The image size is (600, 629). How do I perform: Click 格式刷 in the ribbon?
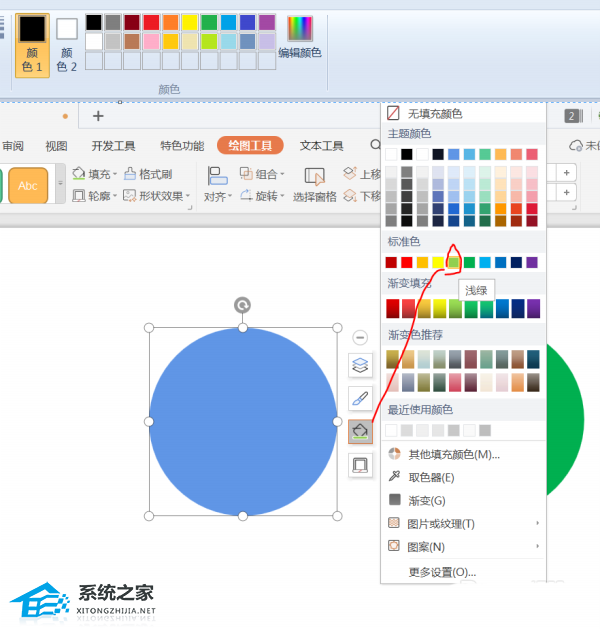(x=148, y=174)
